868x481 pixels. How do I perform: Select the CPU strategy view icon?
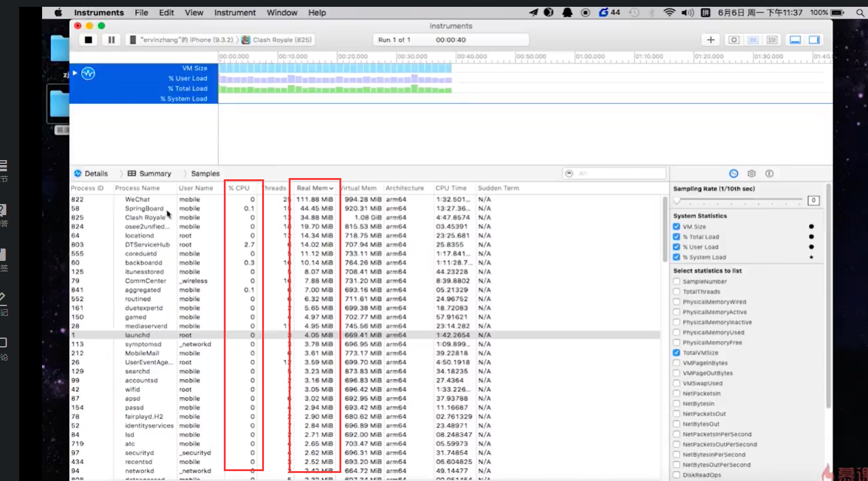734,40
